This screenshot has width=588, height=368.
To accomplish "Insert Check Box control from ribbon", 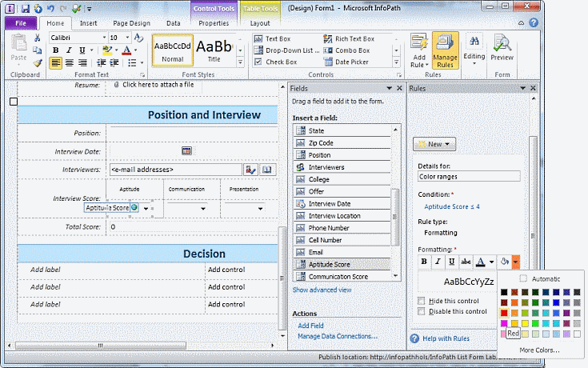I will pyautogui.click(x=275, y=62).
